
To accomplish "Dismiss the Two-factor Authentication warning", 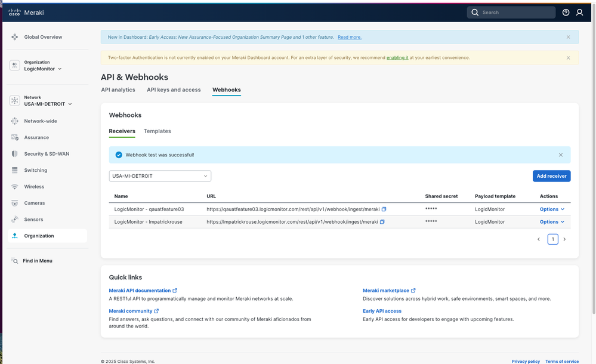I will pos(568,58).
